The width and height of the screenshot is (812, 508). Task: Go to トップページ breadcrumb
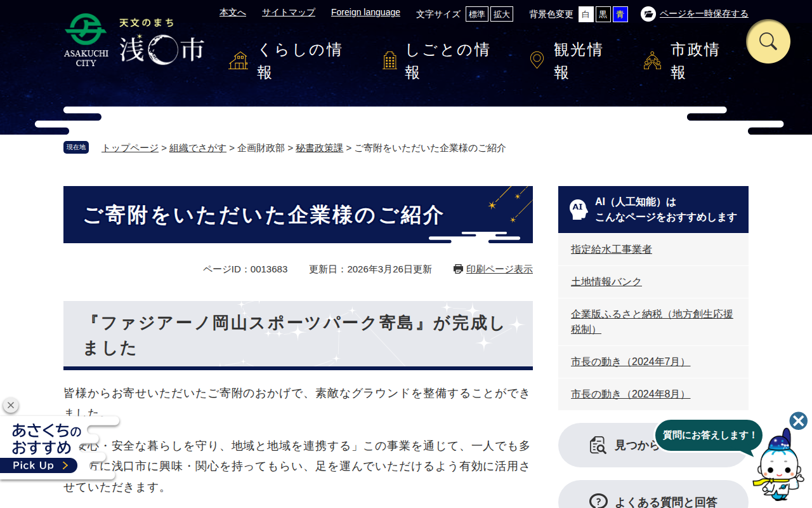(130, 148)
